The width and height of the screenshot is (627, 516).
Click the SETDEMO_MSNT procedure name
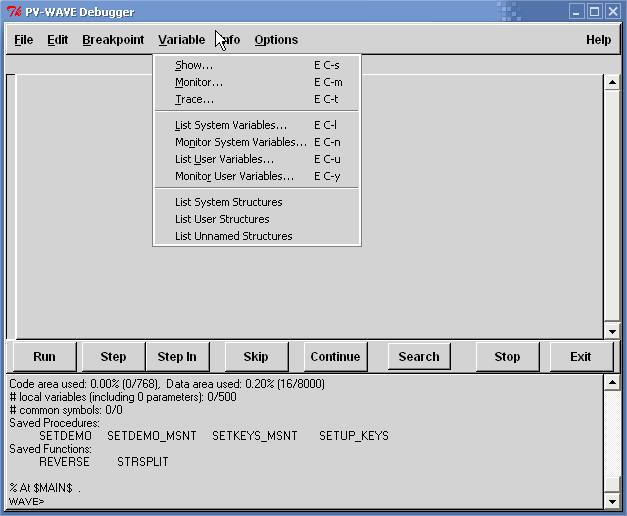coord(152,436)
